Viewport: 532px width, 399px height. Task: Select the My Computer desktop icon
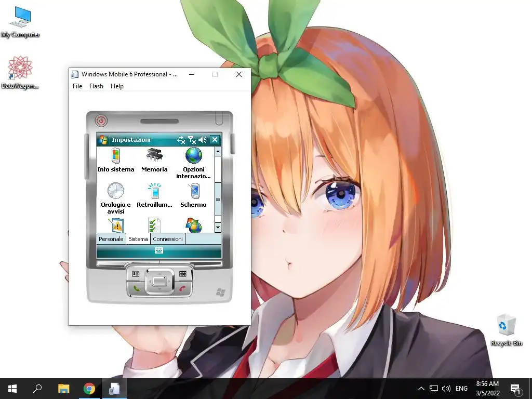click(20, 22)
